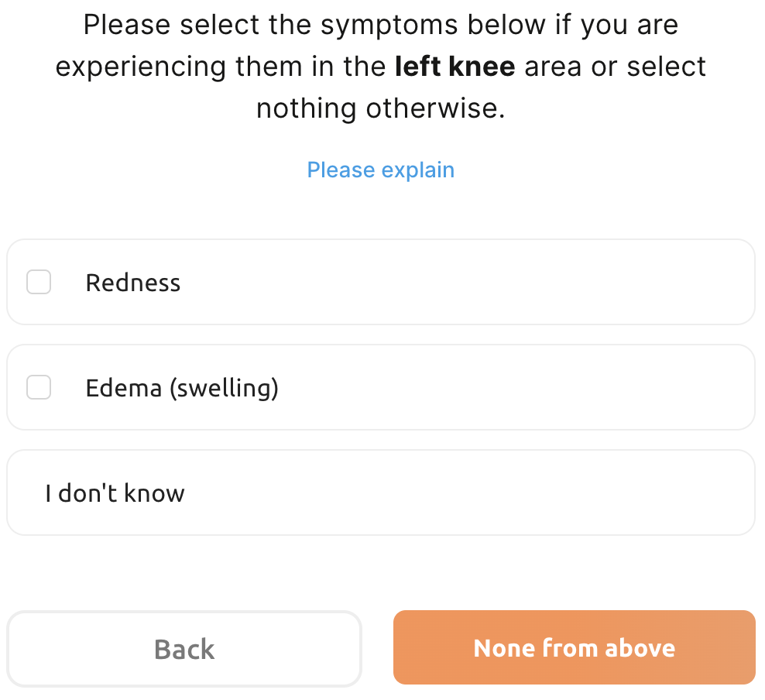Click the blue "Please explain" text
This screenshot has height=700, width=765.
[380, 170]
